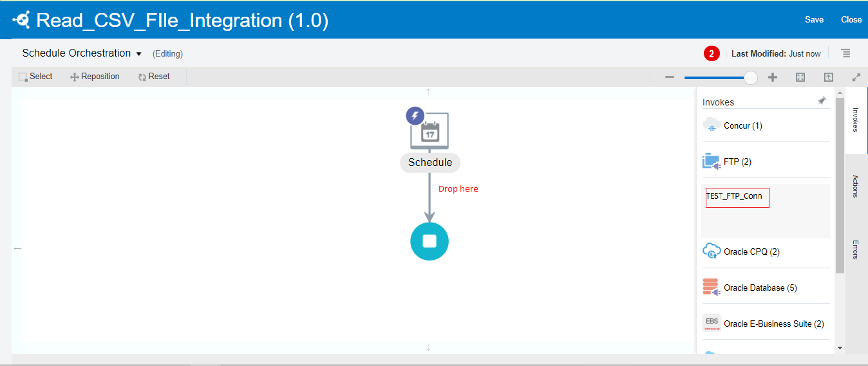Image resolution: width=868 pixels, height=366 pixels.
Task: Switch to the Actions side tab
Action: [x=856, y=186]
